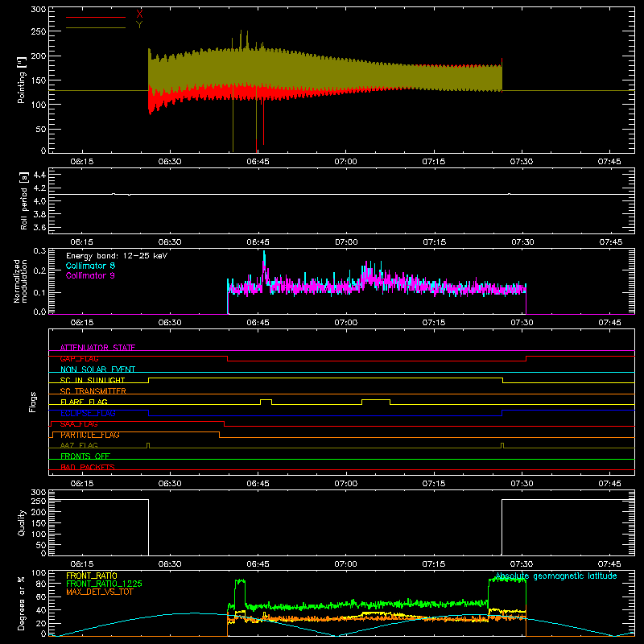The height and width of the screenshot is (644, 644).
Task: Click the 3.6 tick on Roll period axis
Action: [39, 227]
